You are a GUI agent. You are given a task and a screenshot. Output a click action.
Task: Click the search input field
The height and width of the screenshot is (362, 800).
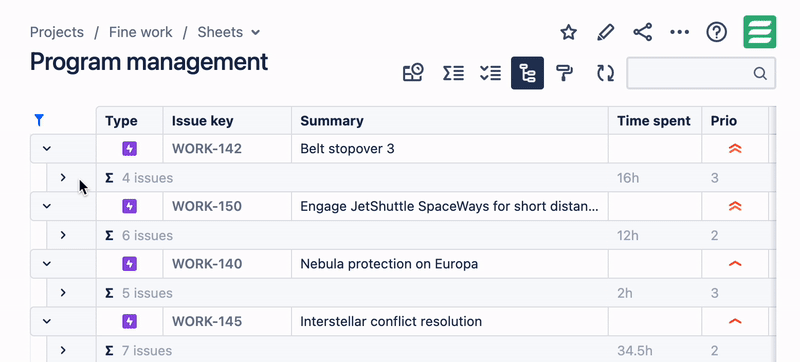click(x=701, y=73)
